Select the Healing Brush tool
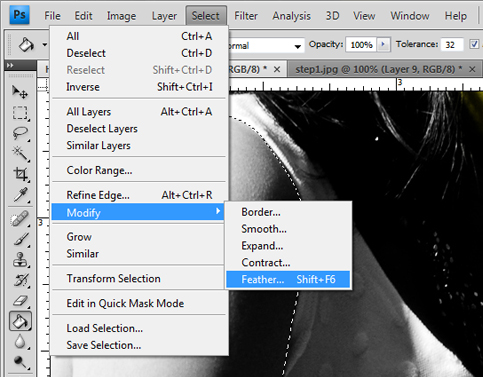 coord(20,219)
